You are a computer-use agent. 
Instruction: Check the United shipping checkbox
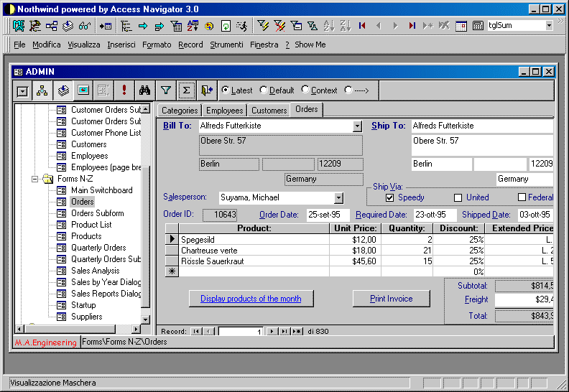458,197
